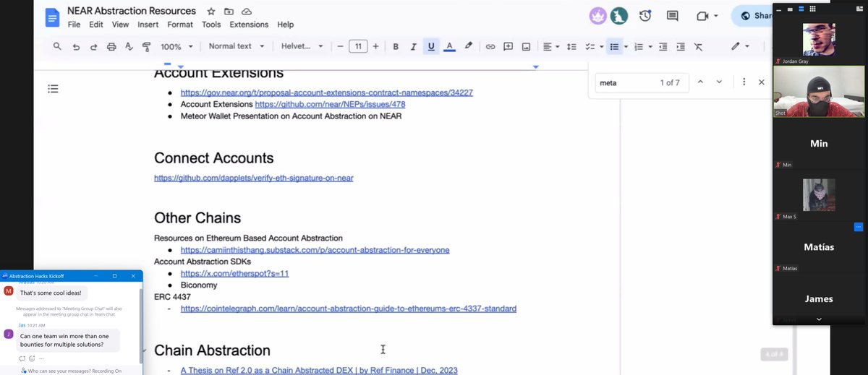Open the text color picker
The image size is (868, 375).
click(449, 46)
